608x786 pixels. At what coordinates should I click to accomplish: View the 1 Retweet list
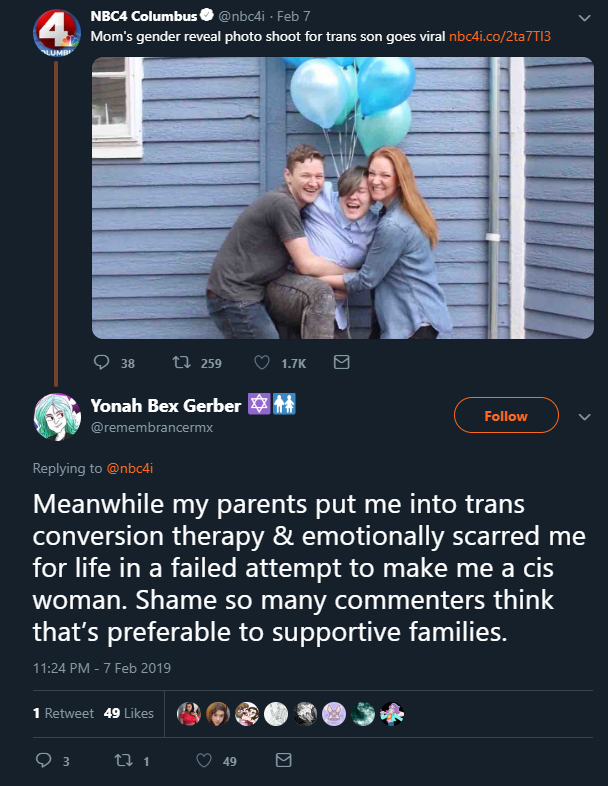[x=63, y=713]
